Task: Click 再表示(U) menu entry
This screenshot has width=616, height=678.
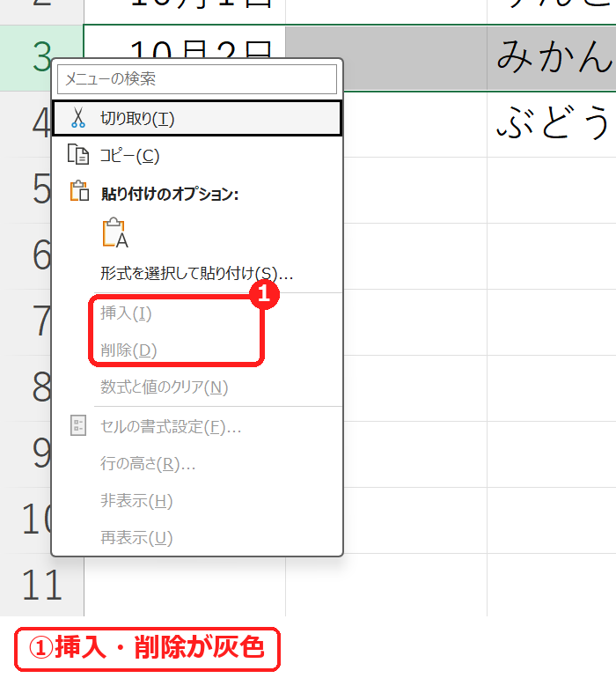Action: pyautogui.click(x=197, y=538)
